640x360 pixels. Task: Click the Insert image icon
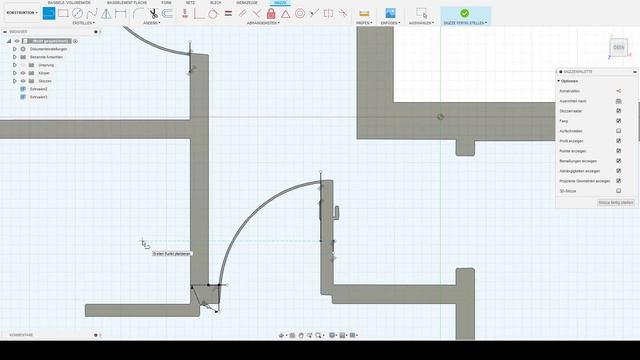(x=390, y=13)
